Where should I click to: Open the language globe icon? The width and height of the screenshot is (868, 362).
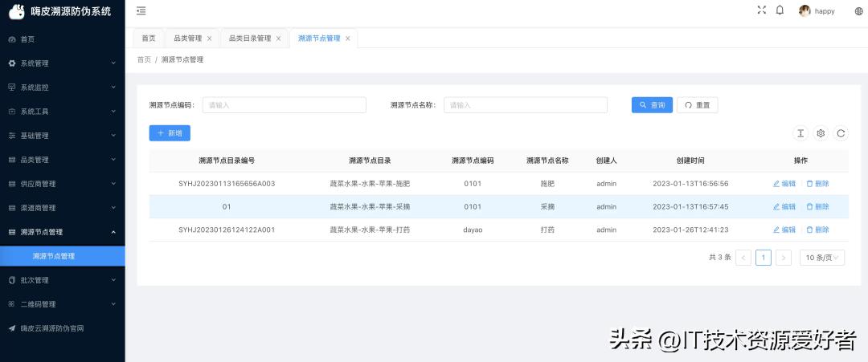click(x=858, y=11)
